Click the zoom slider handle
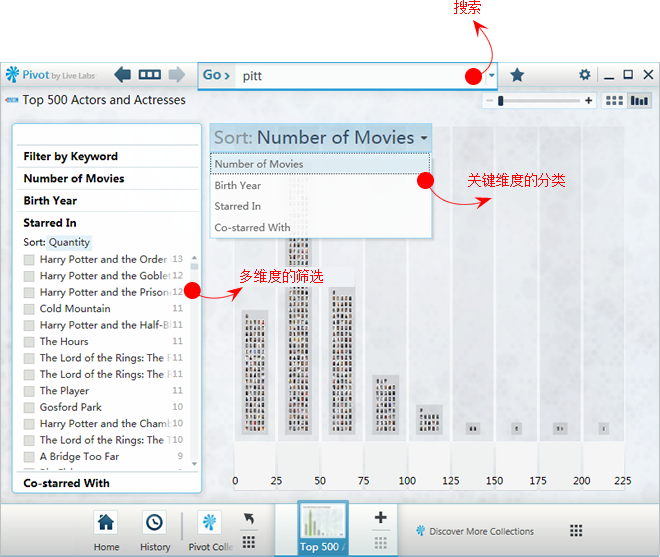 [x=500, y=100]
